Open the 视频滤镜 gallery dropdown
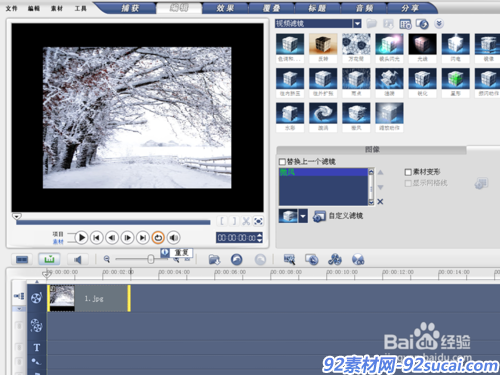Viewport: 500px width, 375px height. [x=357, y=24]
